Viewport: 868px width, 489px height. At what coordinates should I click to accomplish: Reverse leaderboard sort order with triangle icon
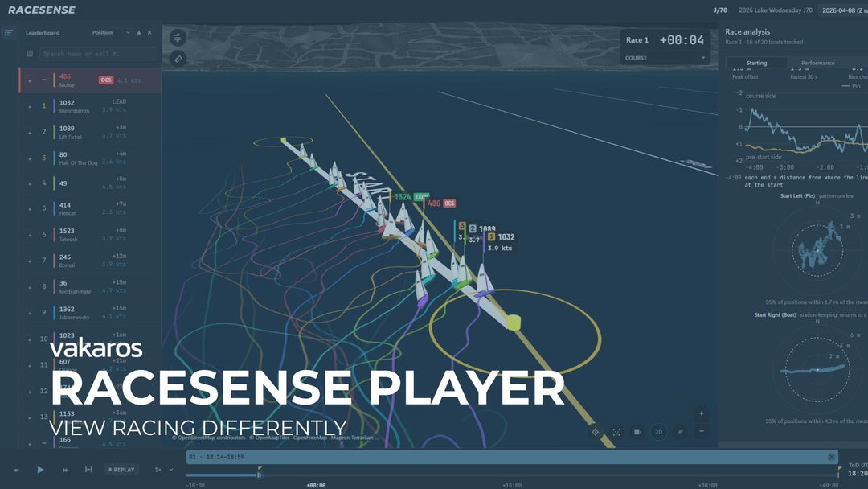[139, 33]
